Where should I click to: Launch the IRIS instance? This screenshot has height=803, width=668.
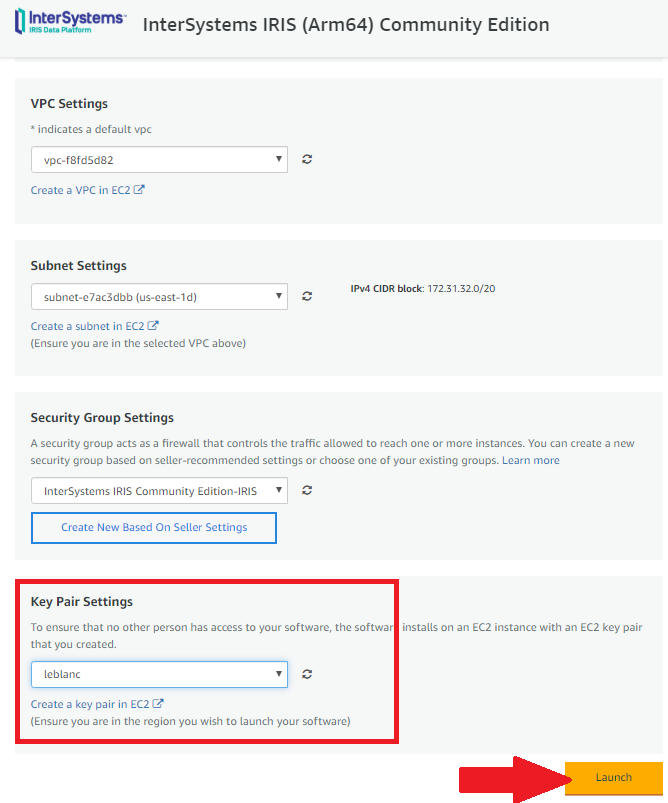tap(614, 777)
